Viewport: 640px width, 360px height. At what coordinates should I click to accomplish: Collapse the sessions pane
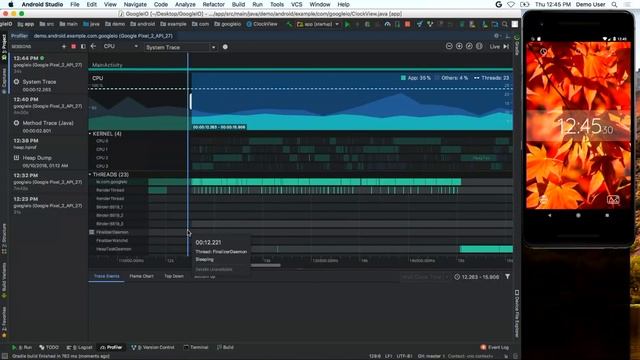point(83,47)
